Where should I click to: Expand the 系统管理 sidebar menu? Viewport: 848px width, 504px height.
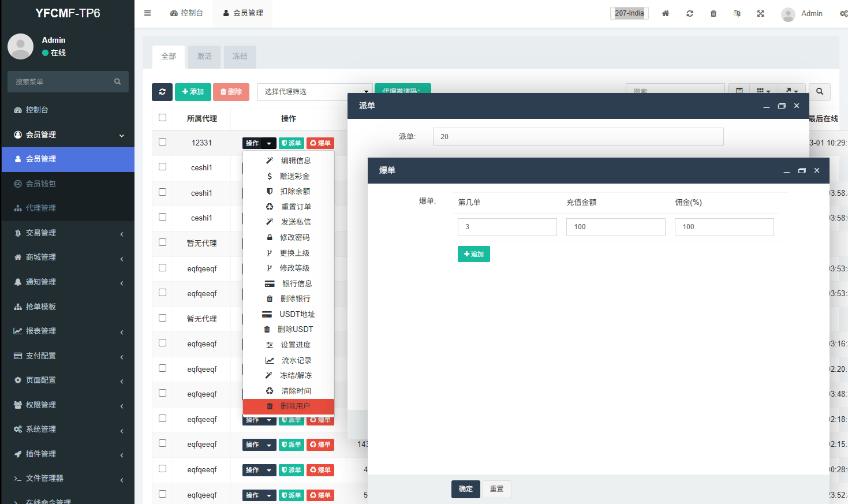coord(68,429)
